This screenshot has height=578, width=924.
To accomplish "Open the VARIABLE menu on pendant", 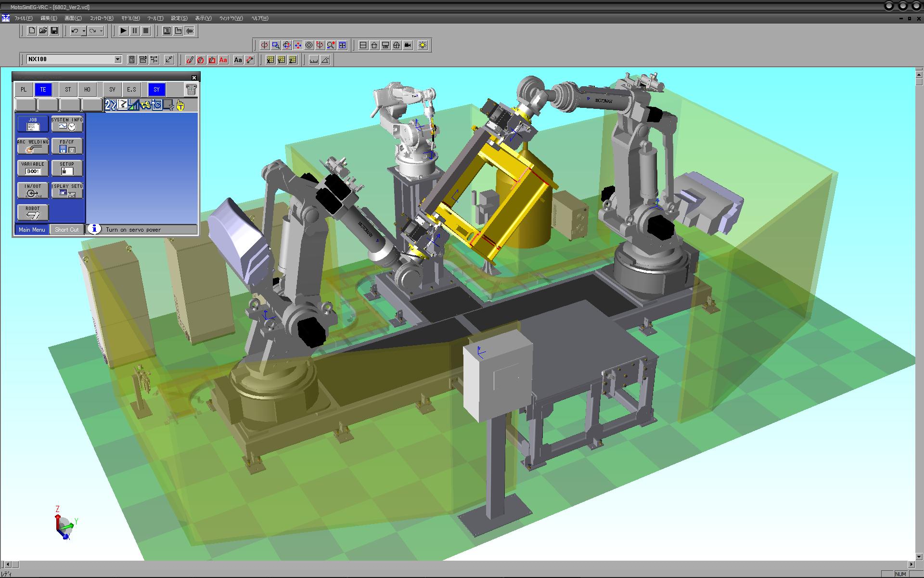I will (x=33, y=169).
